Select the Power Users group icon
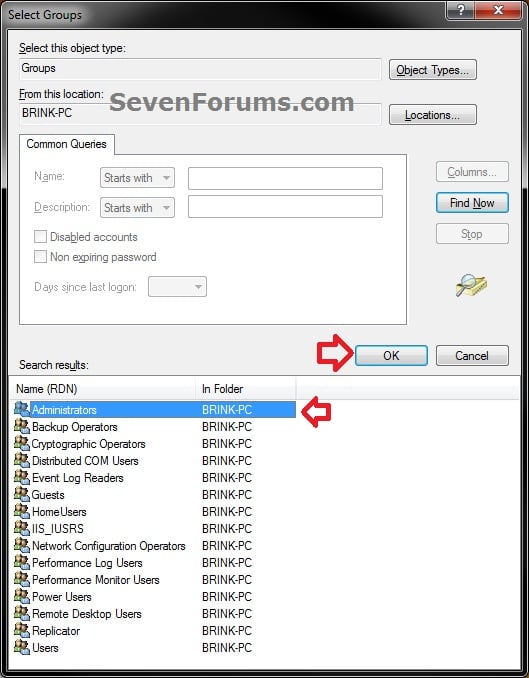529x678 pixels. [x=22, y=596]
